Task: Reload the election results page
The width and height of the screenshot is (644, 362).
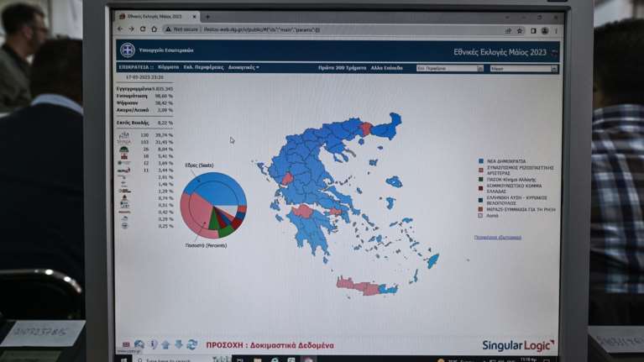Action: point(143,29)
